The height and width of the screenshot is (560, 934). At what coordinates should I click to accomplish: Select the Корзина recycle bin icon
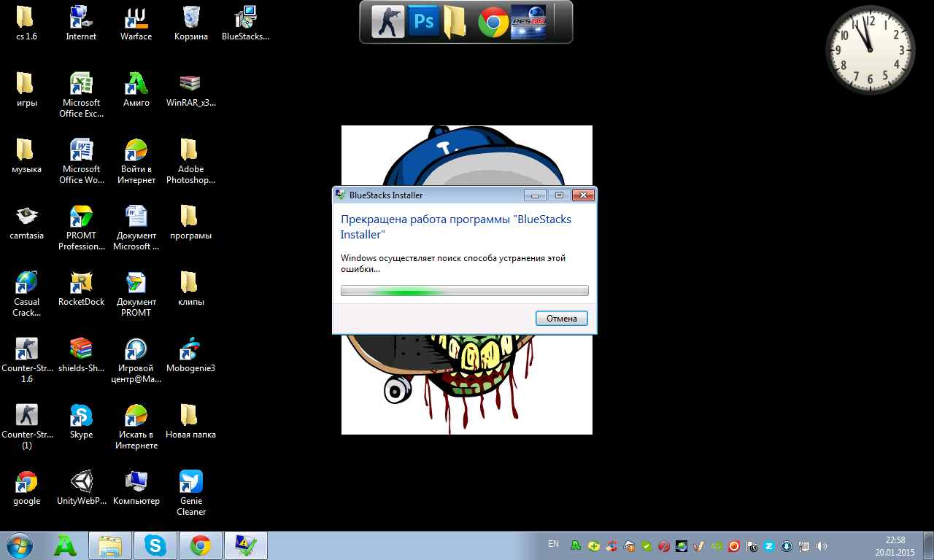click(x=191, y=23)
